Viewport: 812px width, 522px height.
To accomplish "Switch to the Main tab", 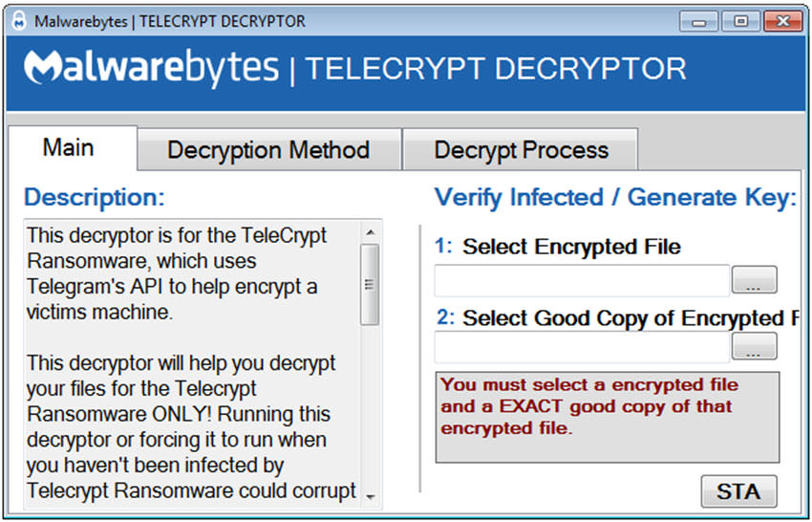I will (69, 148).
